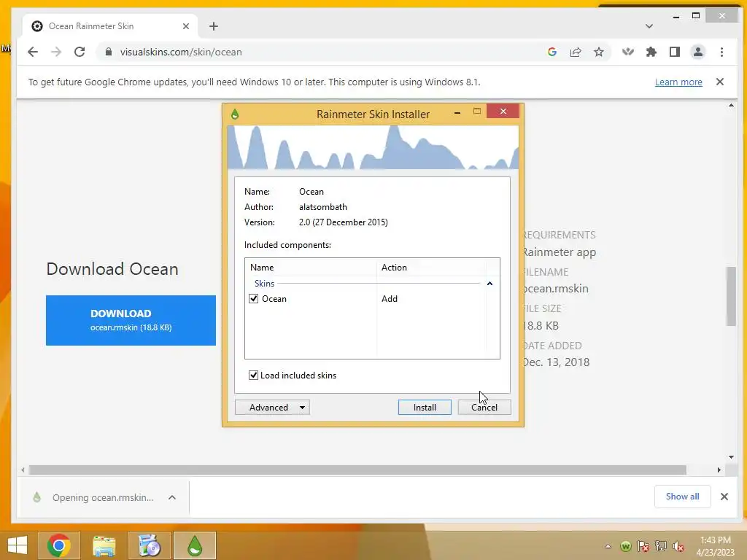
Task: Click the lotus-shaped extension icon in Chrome toolbar
Action: [628, 52]
